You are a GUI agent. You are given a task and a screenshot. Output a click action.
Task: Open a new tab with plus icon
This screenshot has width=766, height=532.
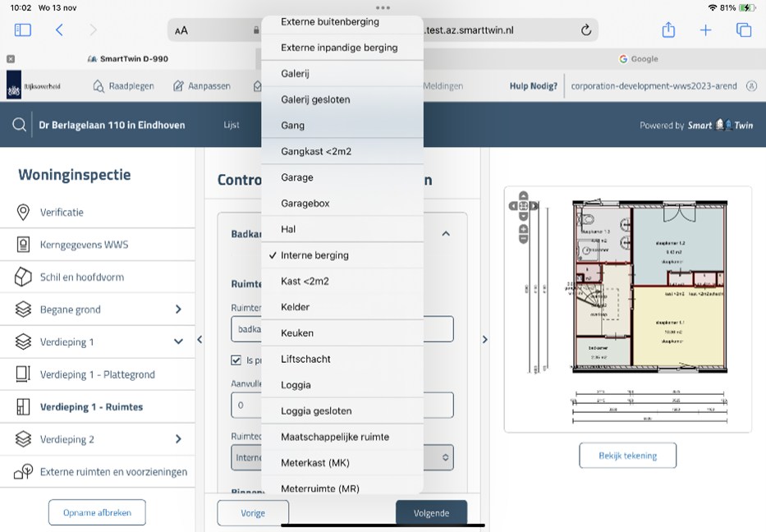click(705, 30)
